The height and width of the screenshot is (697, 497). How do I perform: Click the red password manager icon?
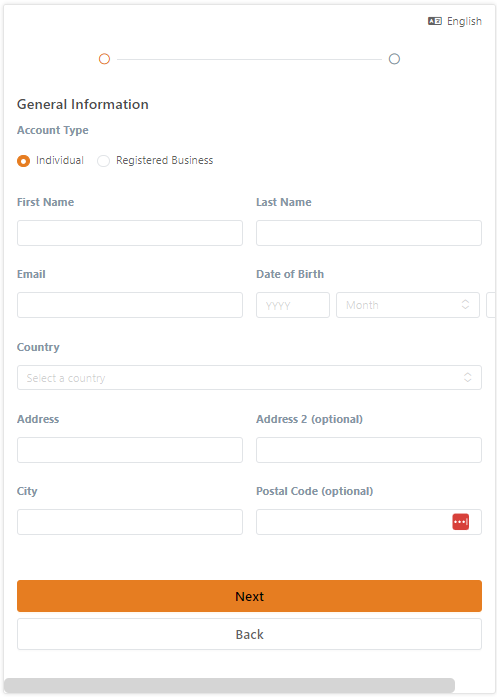click(x=461, y=521)
